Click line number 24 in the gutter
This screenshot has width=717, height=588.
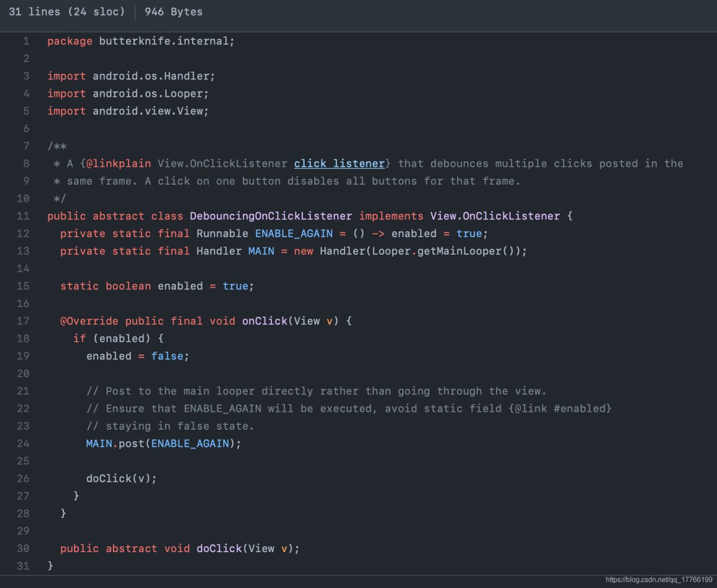tap(23, 443)
